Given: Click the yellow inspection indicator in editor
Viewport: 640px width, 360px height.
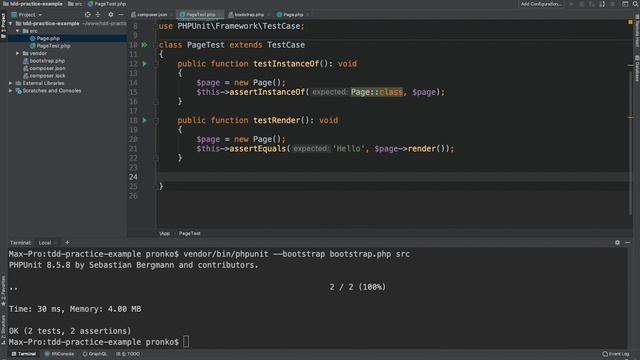Looking at the screenshot, I should pyautogui.click(x=630, y=22).
